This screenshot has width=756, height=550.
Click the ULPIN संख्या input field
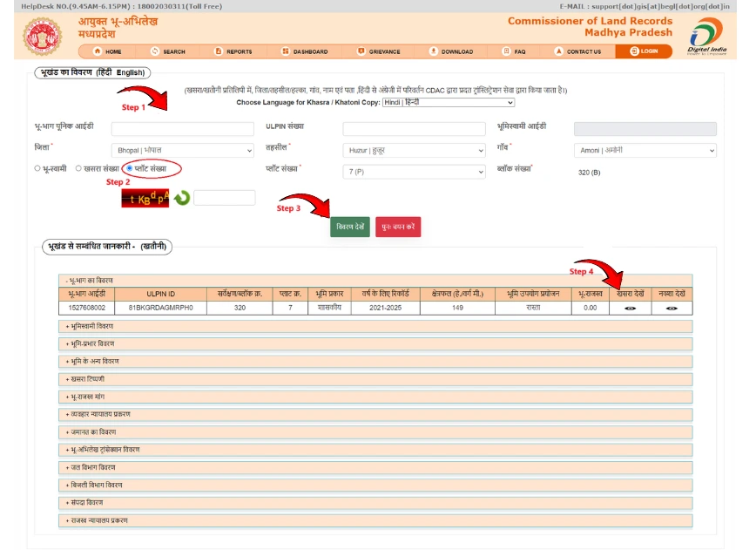(414, 129)
